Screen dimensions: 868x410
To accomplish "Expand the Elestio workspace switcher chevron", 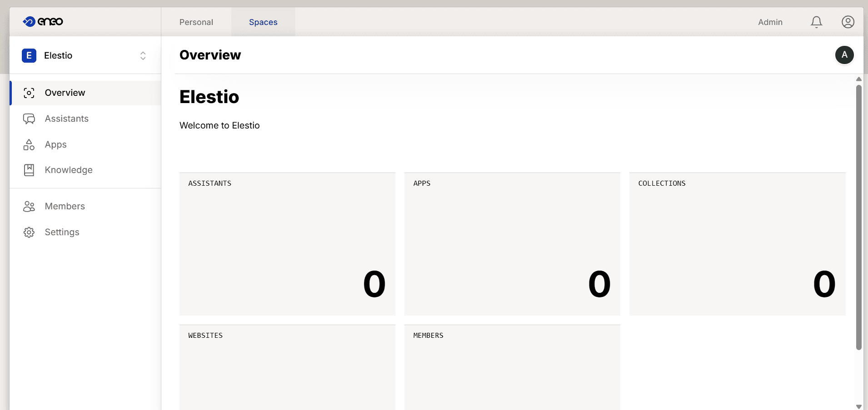I will (x=142, y=55).
